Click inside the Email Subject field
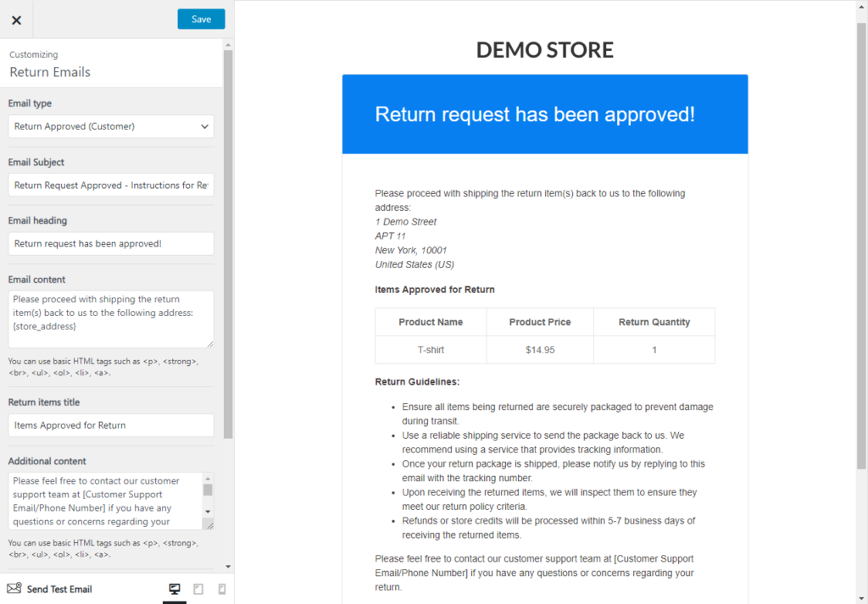Viewport: 868px width, 604px height. point(110,185)
